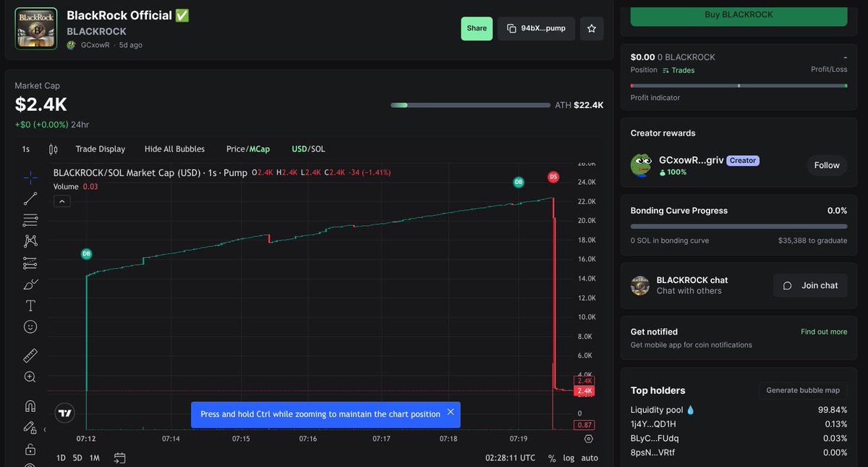Toggle log scale mode

click(x=569, y=458)
